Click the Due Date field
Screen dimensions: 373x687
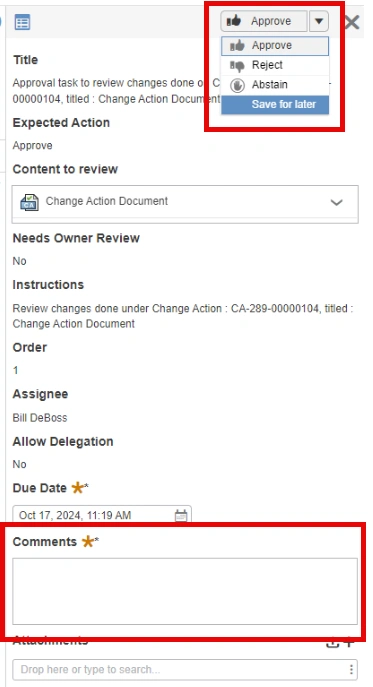click(102, 515)
